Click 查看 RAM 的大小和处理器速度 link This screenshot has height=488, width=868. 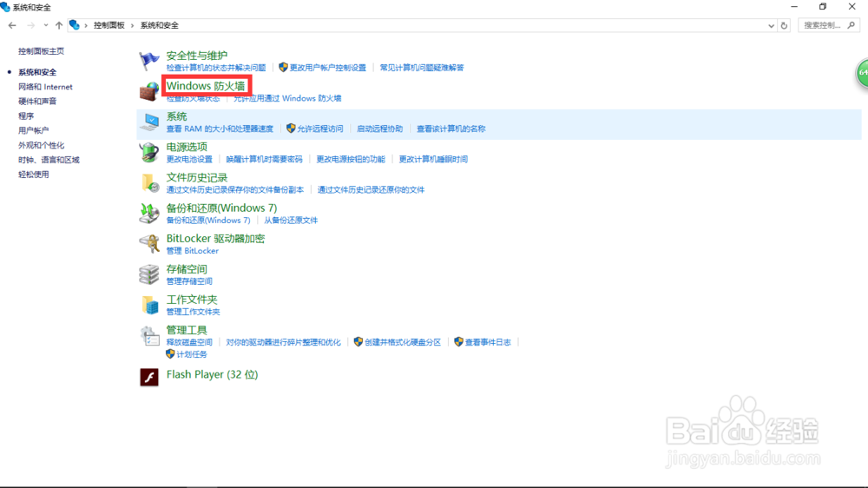[x=220, y=129]
